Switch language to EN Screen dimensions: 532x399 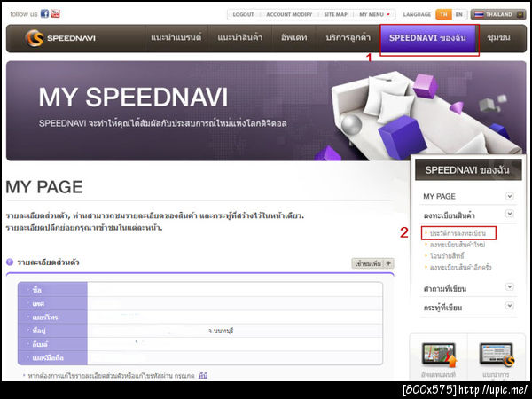[x=458, y=14]
